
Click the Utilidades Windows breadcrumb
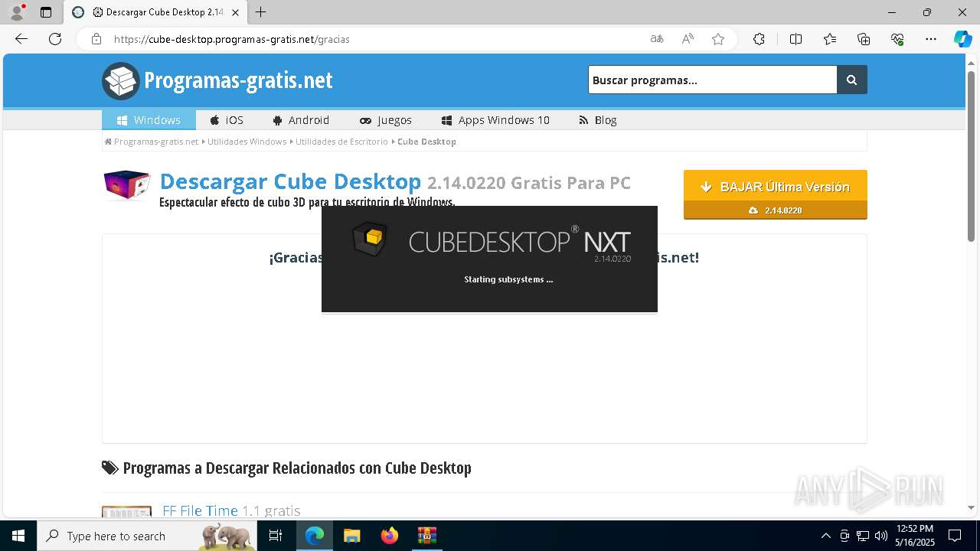click(247, 142)
